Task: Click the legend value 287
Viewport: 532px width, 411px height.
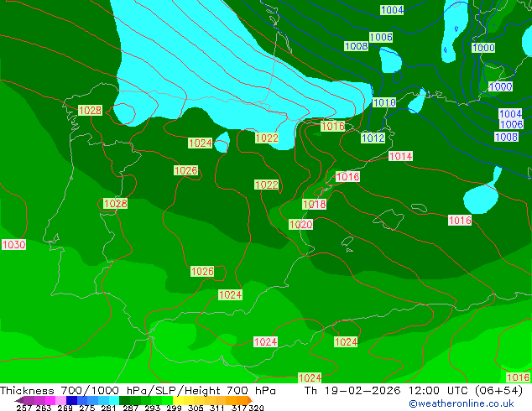Action: click(x=130, y=408)
